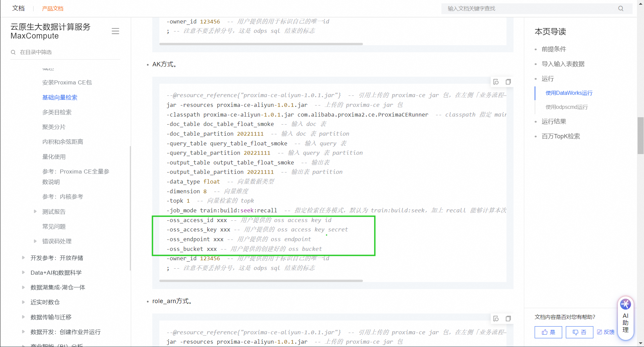Open the AI助理 assistant widget
The width and height of the screenshot is (644, 347).
pyautogui.click(x=626, y=318)
